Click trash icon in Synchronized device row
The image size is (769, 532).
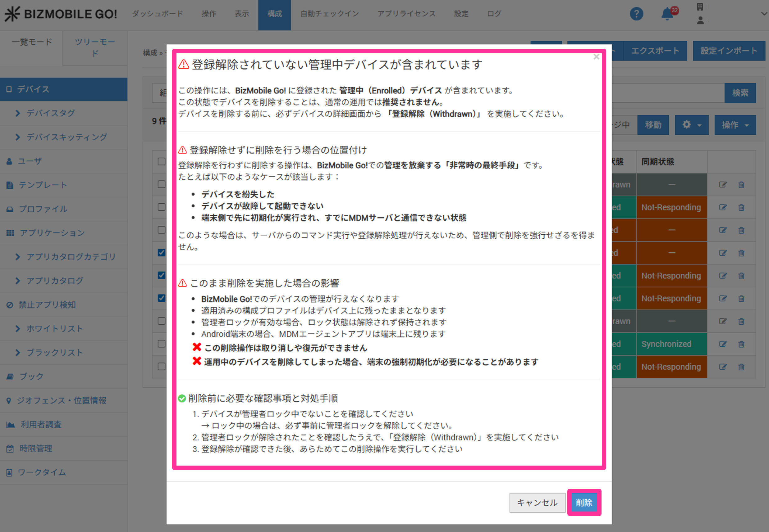[741, 344]
